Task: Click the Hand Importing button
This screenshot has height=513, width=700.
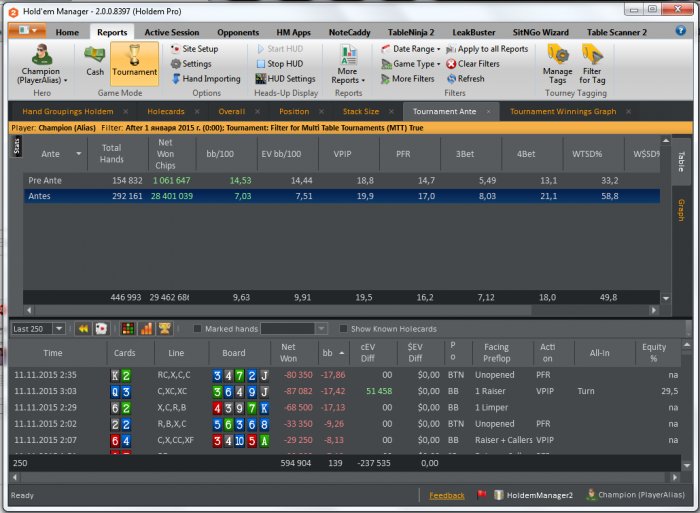Action: coord(204,79)
